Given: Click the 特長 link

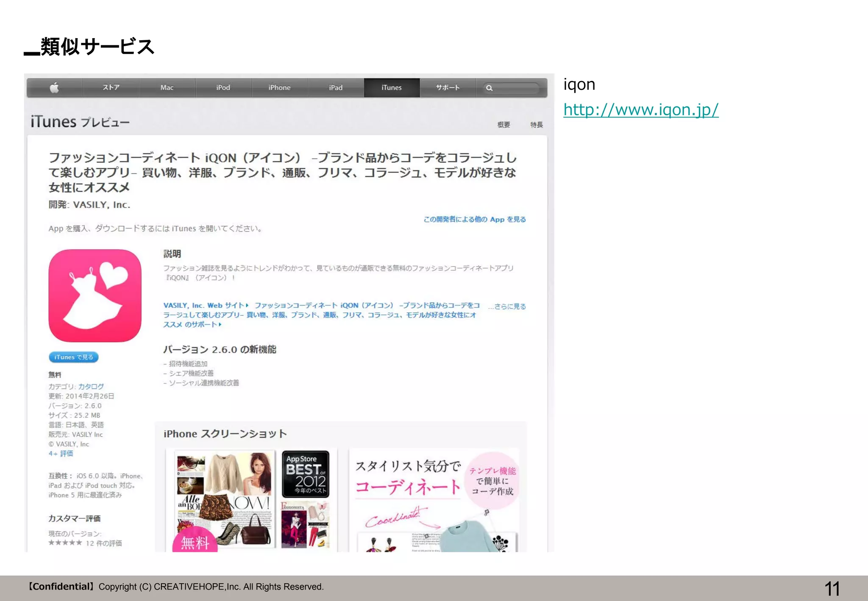Looking at the screenshot, I should tap(537, 125).
